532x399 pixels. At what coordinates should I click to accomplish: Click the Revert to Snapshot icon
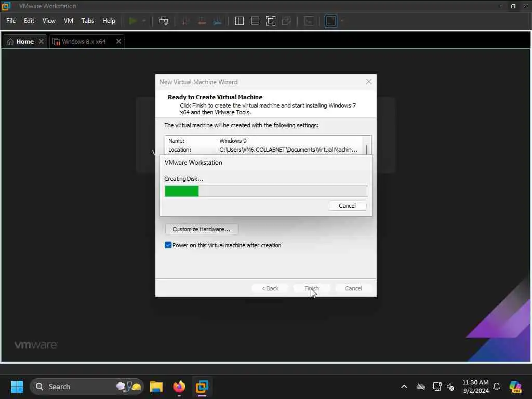202,21
